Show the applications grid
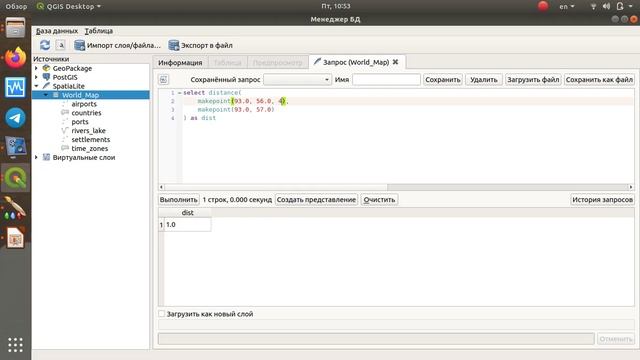 tap(16, 345)
